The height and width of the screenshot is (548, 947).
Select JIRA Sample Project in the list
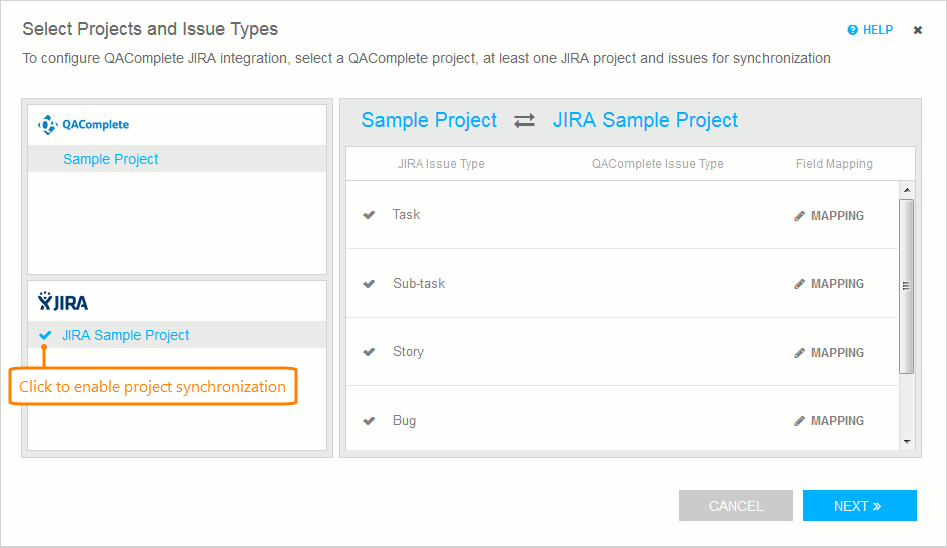(x=126, y=335)
